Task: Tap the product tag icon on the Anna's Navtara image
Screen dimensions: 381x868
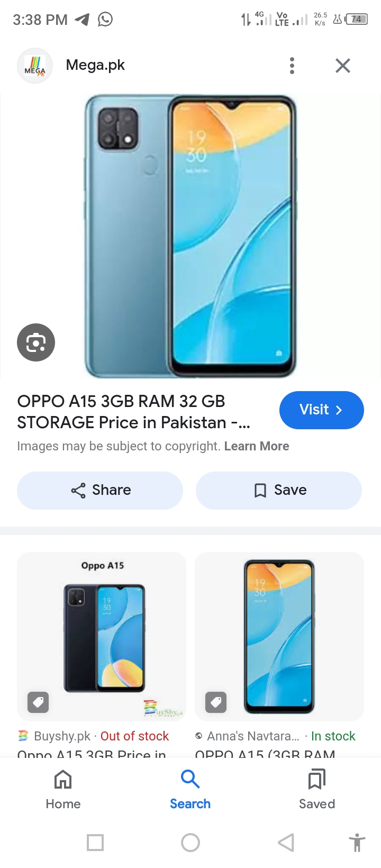Action: coord(216,702)
